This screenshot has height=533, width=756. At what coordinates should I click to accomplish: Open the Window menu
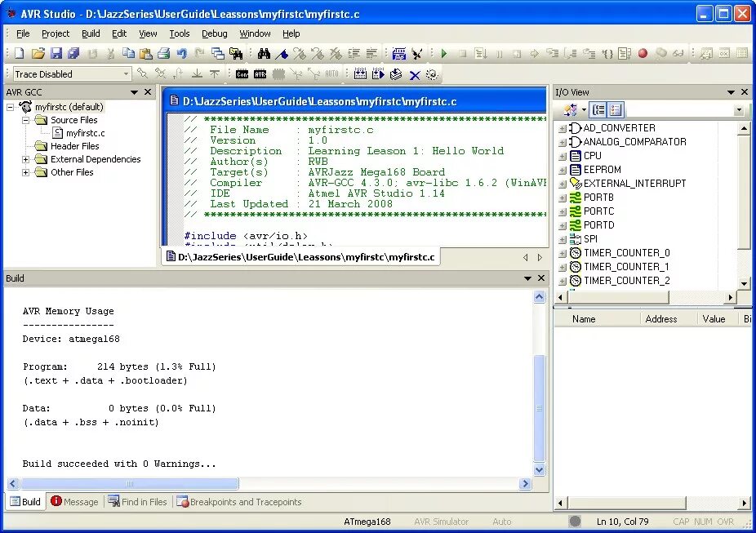(255, 33)
